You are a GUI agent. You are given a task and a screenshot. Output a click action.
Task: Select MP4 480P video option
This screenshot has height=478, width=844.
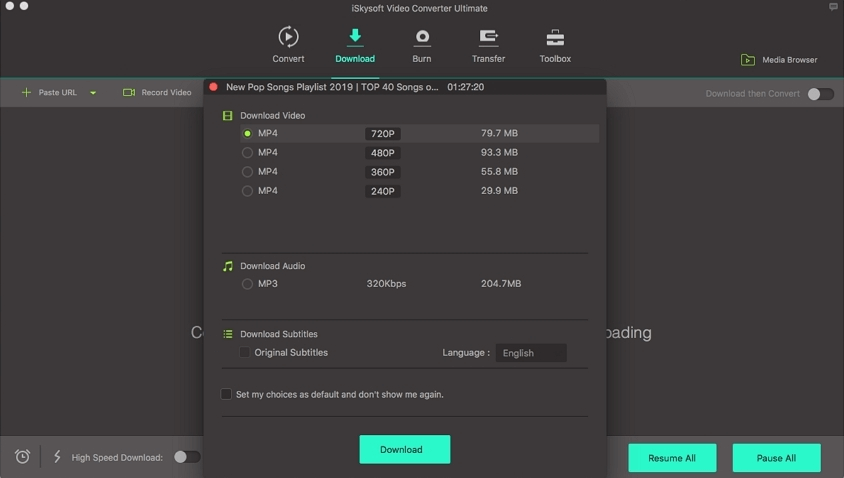pos(247,152)
